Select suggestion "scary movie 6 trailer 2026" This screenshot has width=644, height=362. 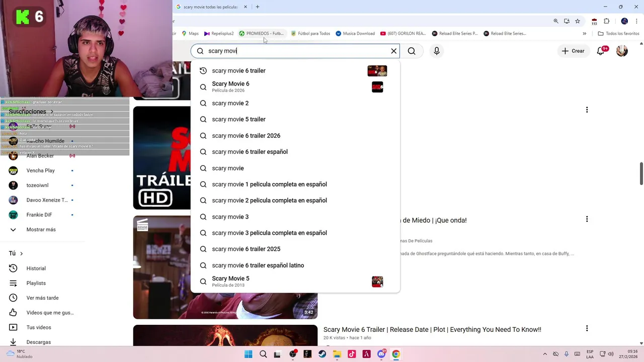coord(295,136)
